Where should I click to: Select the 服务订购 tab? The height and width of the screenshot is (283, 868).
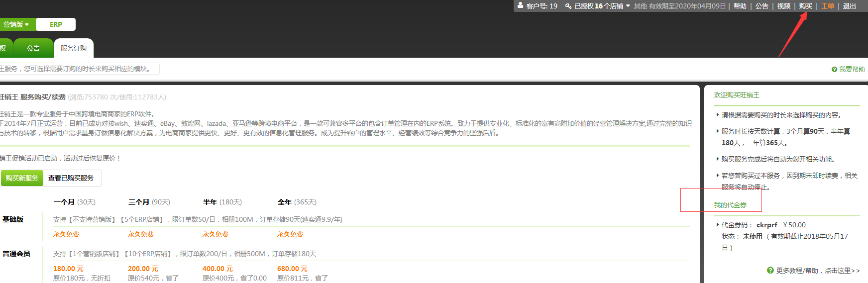pos(74,48)
